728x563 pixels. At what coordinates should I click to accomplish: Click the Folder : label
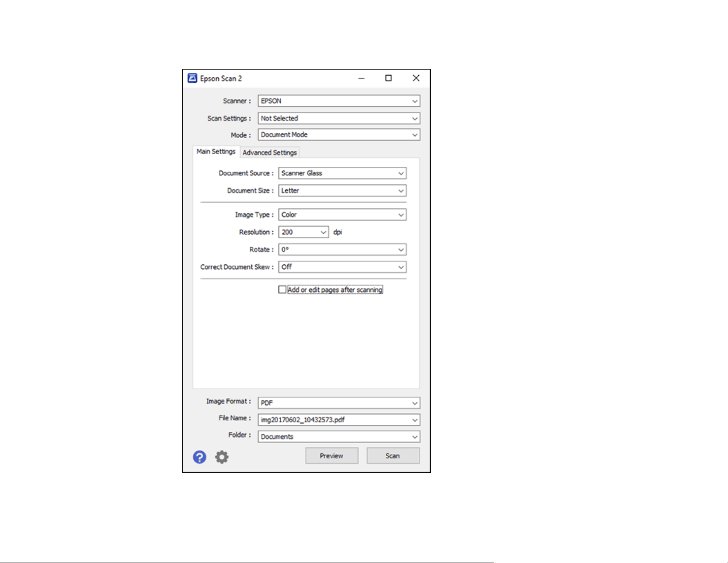[x=239, y=435]
